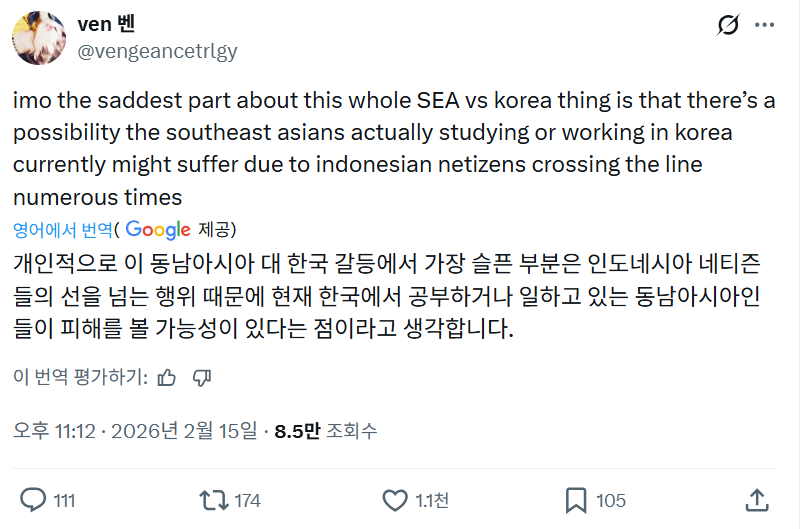802x529 pixels.
Task: Open the share upload arrow menu
Action: 757,499
